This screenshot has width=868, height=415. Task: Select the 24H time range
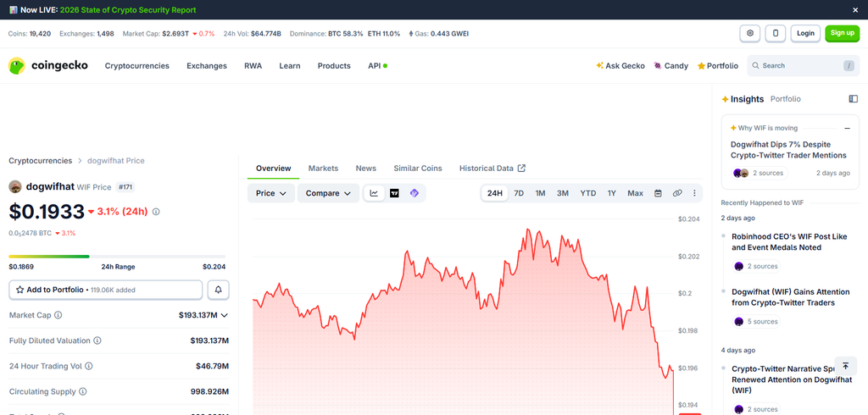point(495,193)
